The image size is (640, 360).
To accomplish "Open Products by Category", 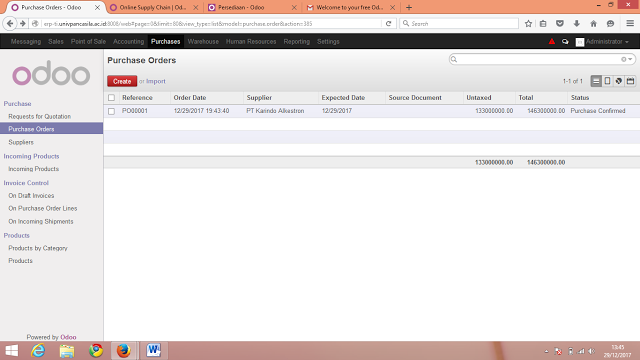I will tap(38, 248).
